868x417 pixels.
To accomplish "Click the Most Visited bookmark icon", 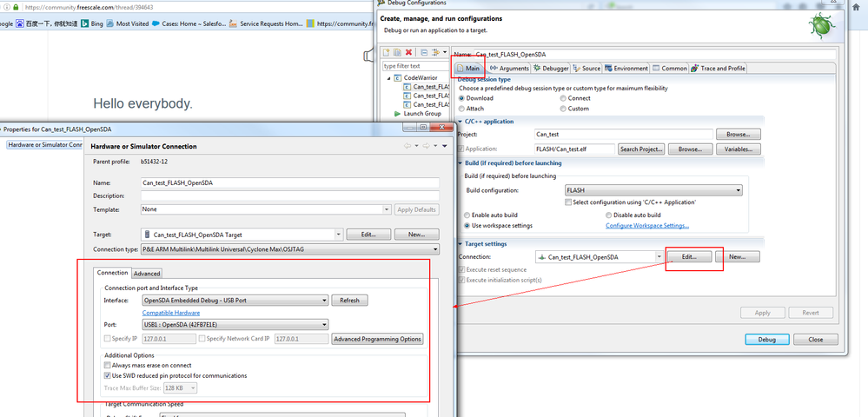I will 109,23.
